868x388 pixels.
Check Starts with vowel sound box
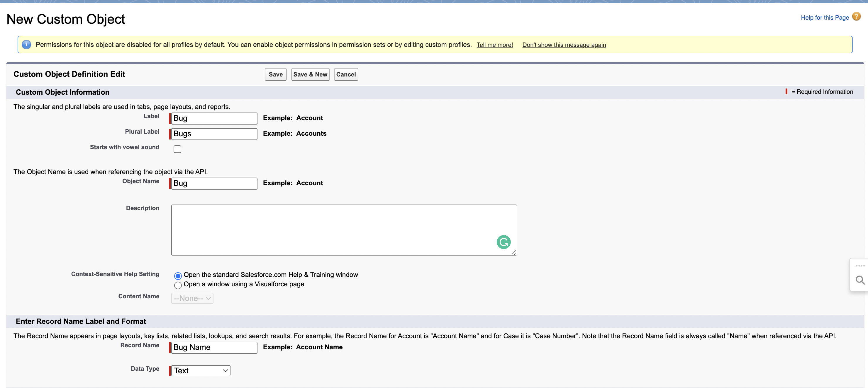[x=177, y=149]
